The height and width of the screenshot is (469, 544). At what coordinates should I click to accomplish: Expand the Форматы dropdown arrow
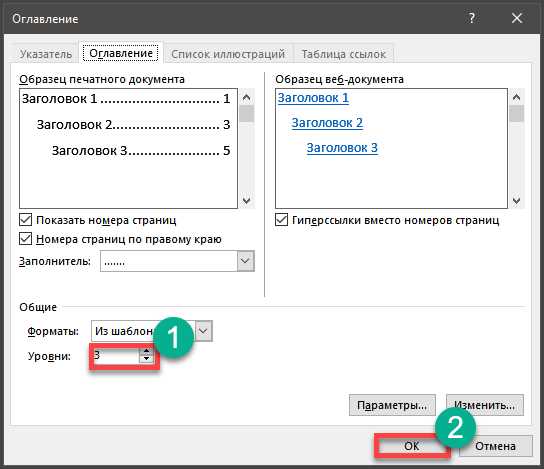(203, 331)
